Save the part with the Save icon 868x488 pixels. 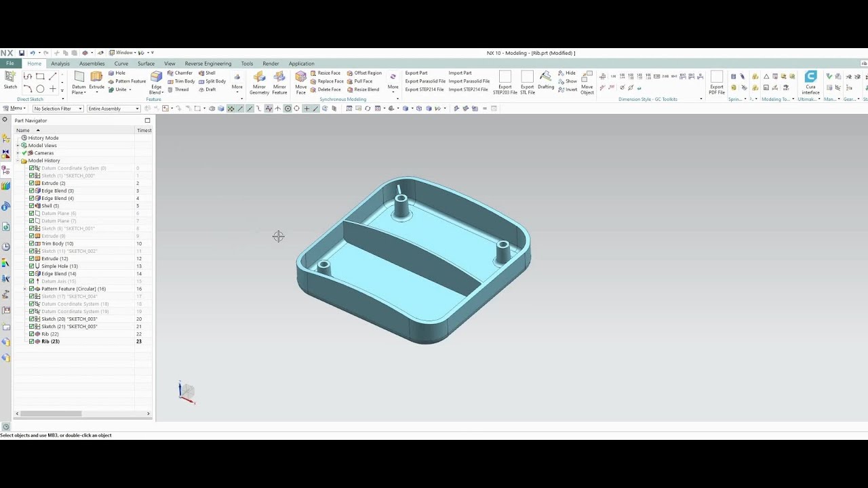click(x=22, y=53)
